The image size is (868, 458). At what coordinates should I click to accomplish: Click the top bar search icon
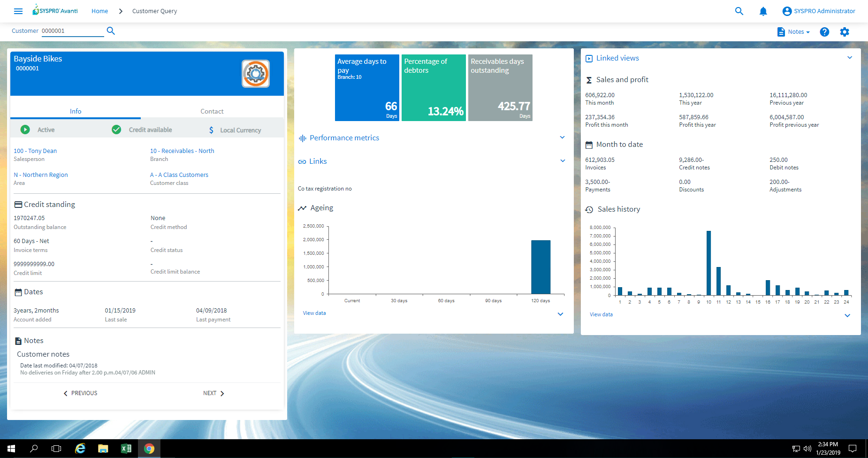pos(739,11)
